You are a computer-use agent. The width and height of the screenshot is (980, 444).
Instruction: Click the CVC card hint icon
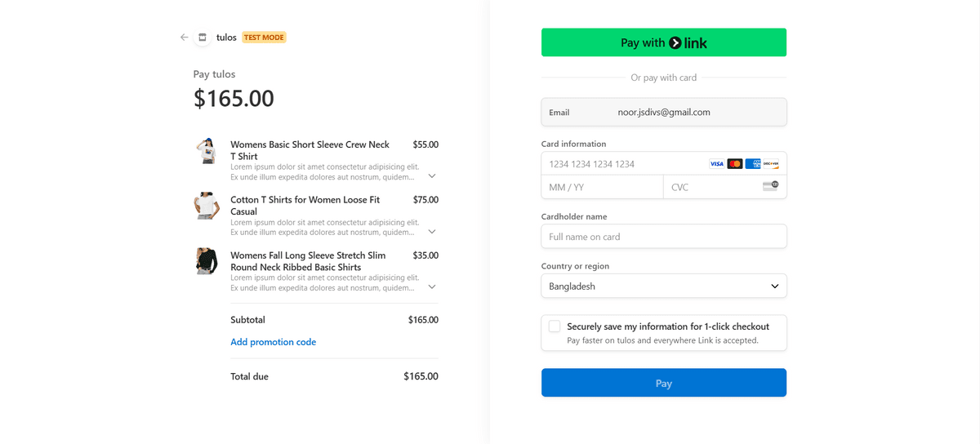click(770, 186)
